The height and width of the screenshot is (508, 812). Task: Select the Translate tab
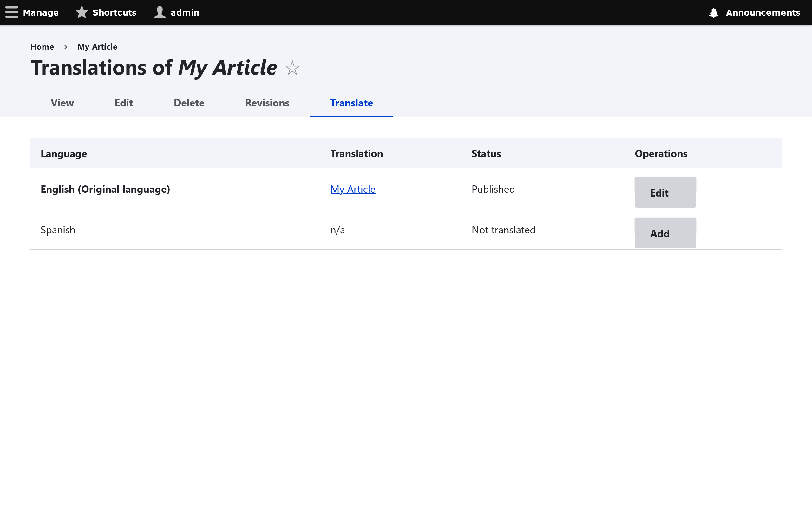coord(351,103)
